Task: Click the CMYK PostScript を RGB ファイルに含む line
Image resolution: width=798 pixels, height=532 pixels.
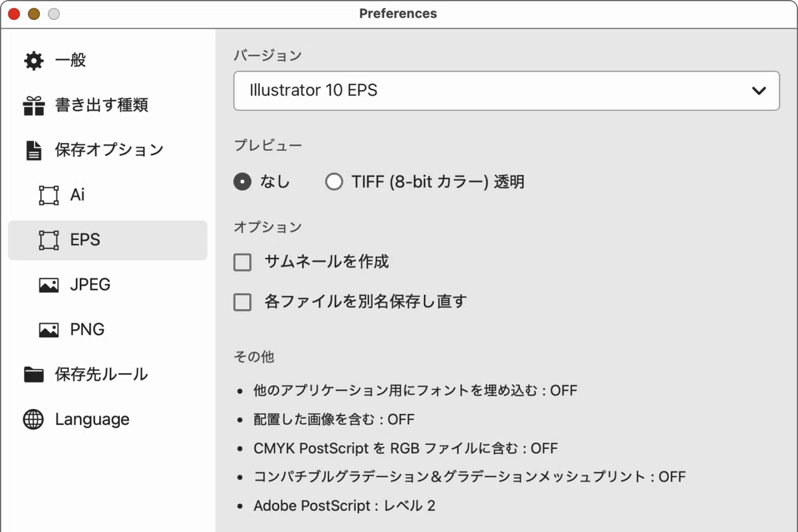Action: click(406, 448)
